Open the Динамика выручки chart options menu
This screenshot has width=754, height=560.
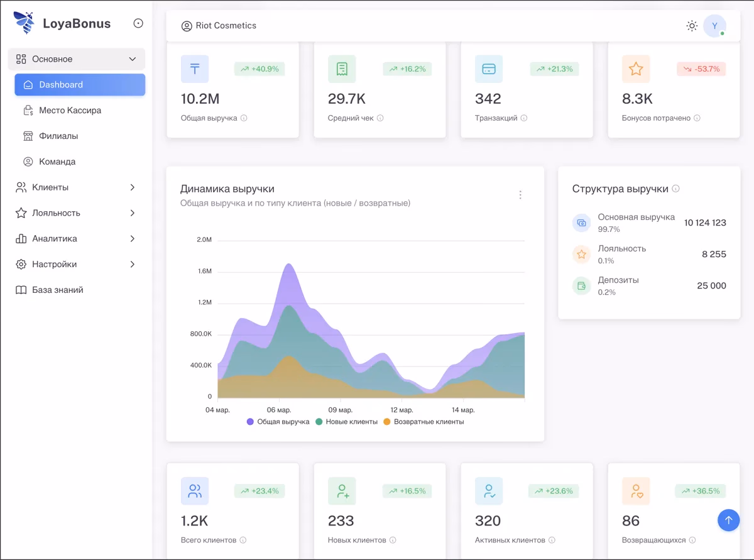tap(520, 195)
